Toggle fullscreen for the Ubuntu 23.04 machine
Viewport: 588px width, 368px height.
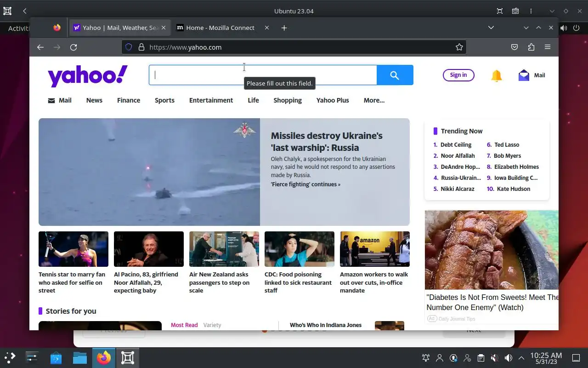[500, 11]
